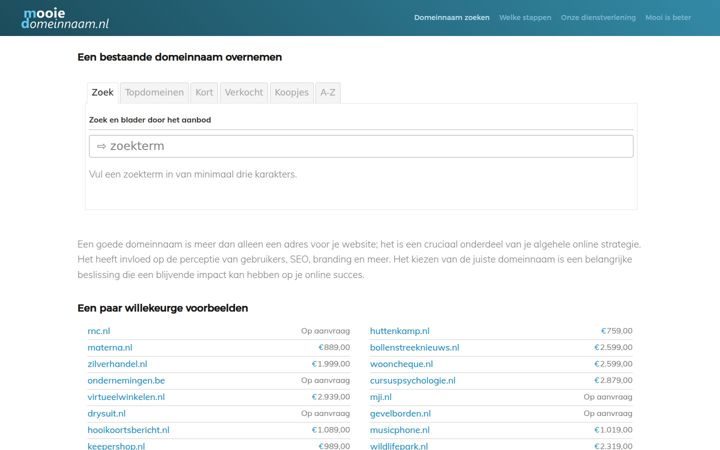Open the cursuspsychologie.nl domain link
Screen dimensions: 720x450
click(x=412, y=381)
